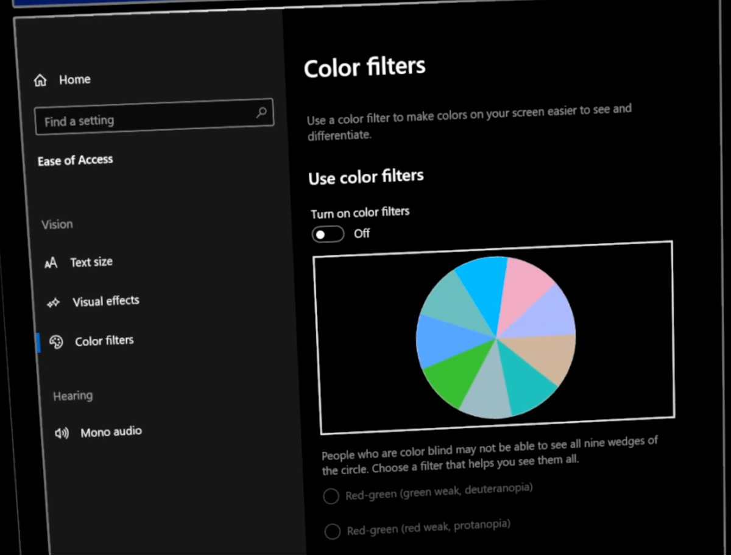
Task: Click the Color filters page title
Action: click(x=364, y=68)
